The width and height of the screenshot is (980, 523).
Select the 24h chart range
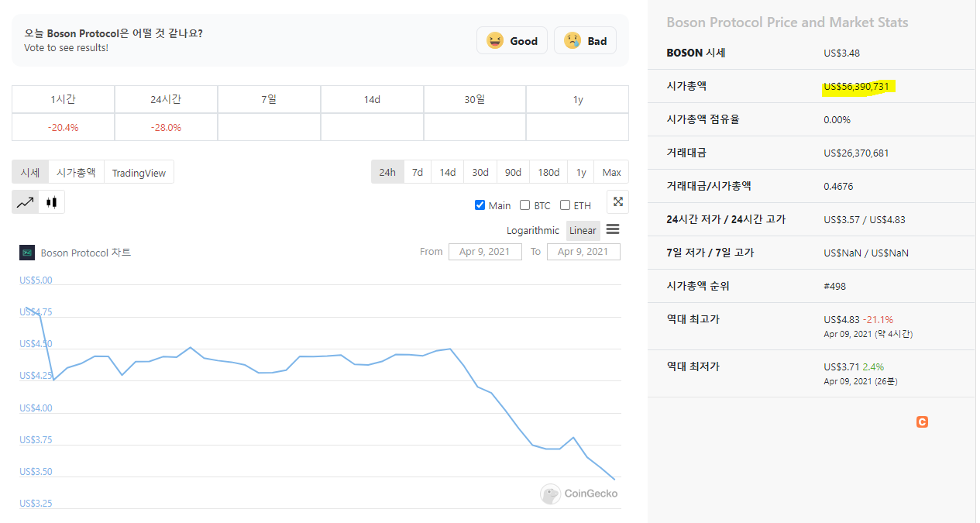pyautogui.click(x=387, y=172)
